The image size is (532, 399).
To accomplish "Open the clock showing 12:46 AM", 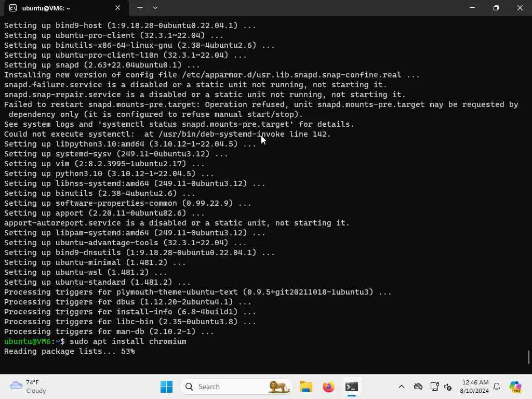I will coord(474,387).
